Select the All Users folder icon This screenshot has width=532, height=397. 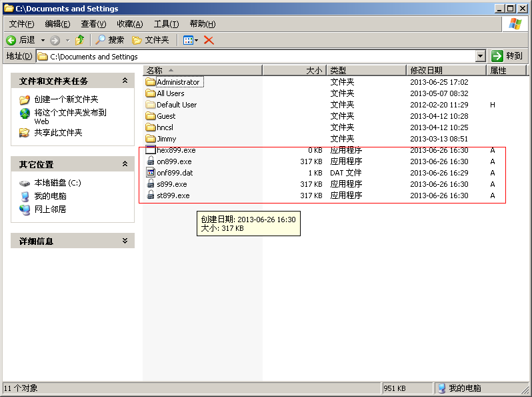click(150, 93)
